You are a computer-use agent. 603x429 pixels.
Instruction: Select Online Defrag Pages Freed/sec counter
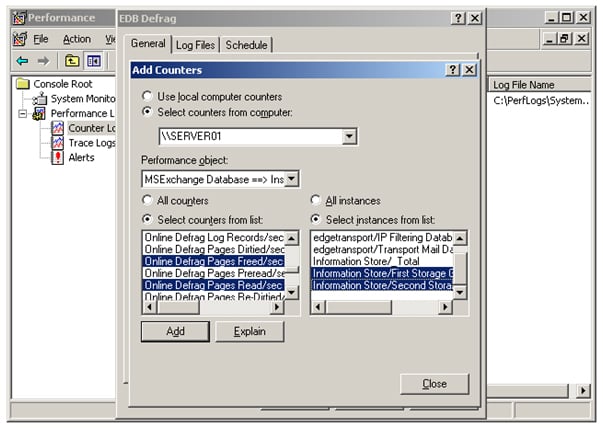tap(214, 261)
